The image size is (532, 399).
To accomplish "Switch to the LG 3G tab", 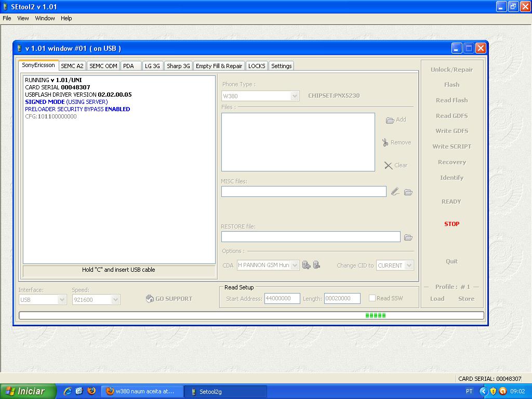I will tap(152, 66).
